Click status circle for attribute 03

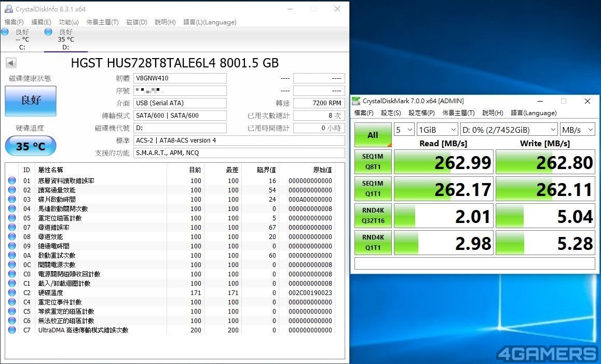(x=12, y=199)
